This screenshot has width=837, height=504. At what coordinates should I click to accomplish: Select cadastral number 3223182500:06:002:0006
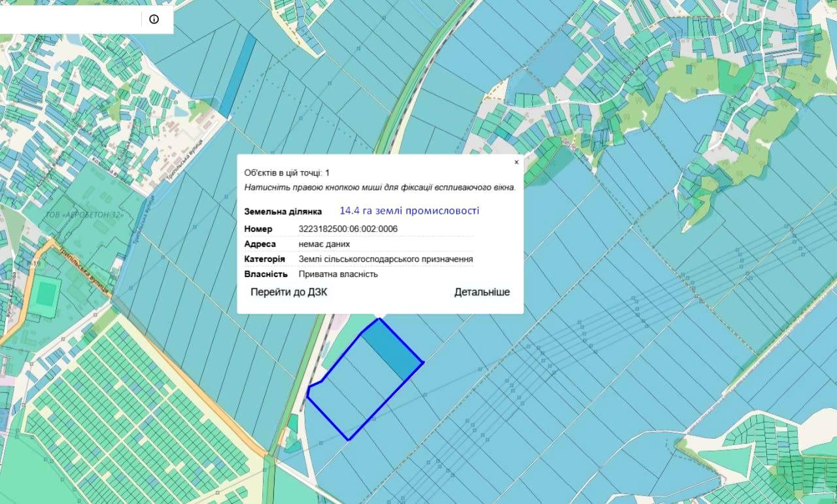(x=348, y=229)
